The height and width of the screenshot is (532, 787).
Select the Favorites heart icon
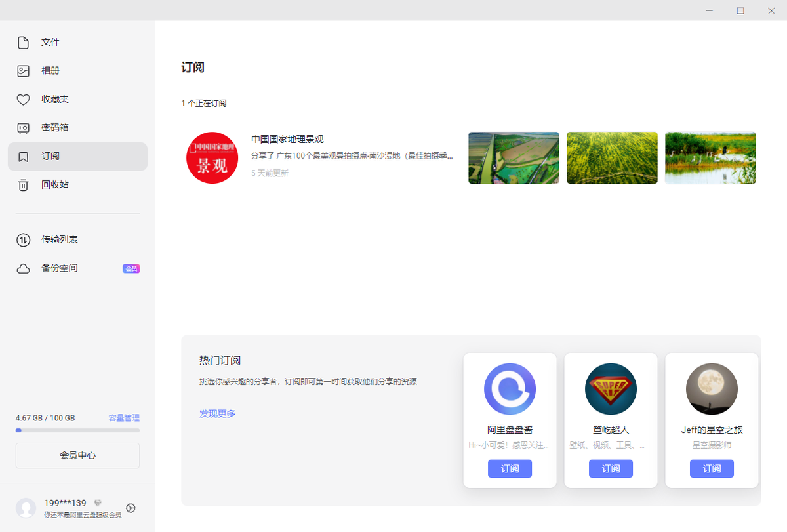pos(23,100)
